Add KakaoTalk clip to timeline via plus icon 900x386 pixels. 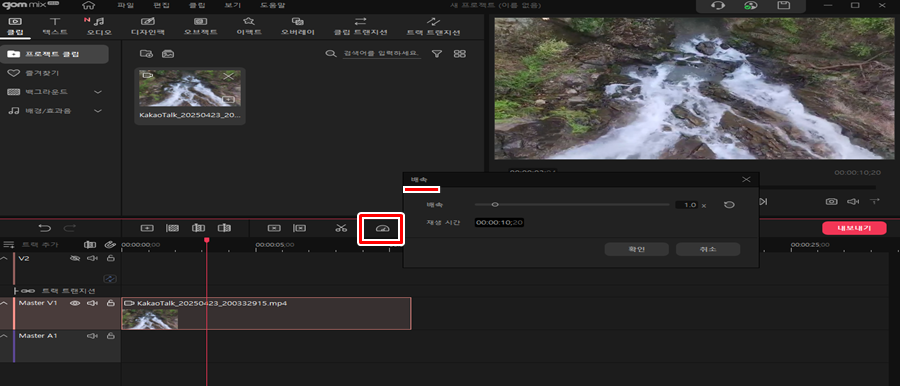[228, 99]
